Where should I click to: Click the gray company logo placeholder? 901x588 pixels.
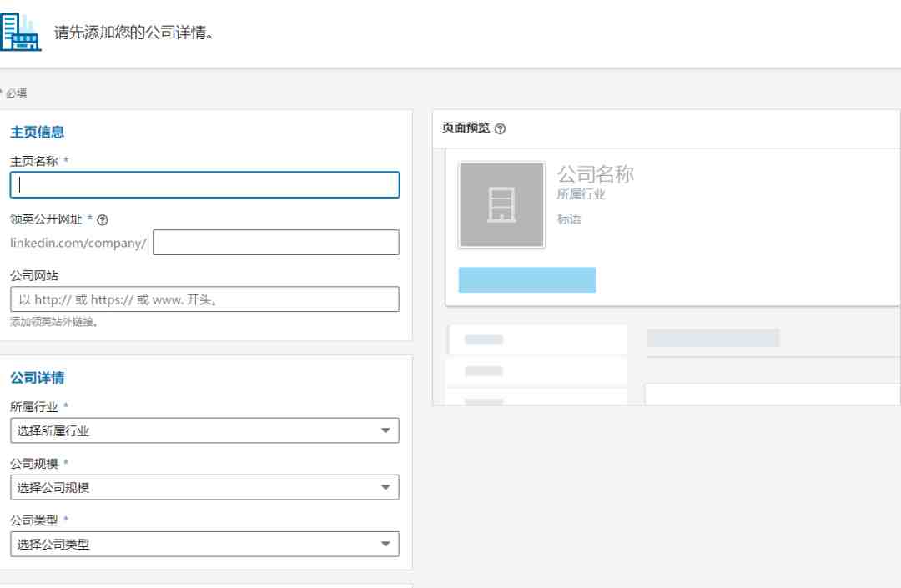501,205
